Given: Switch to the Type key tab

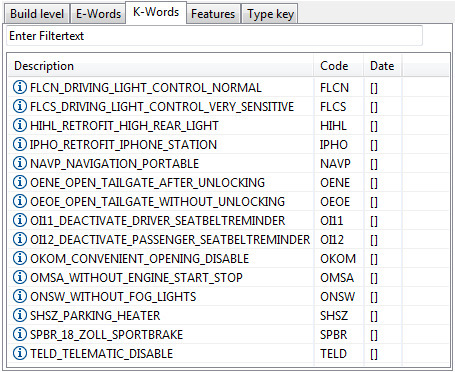Looking at the screenshot, I should tap(270, 14).
